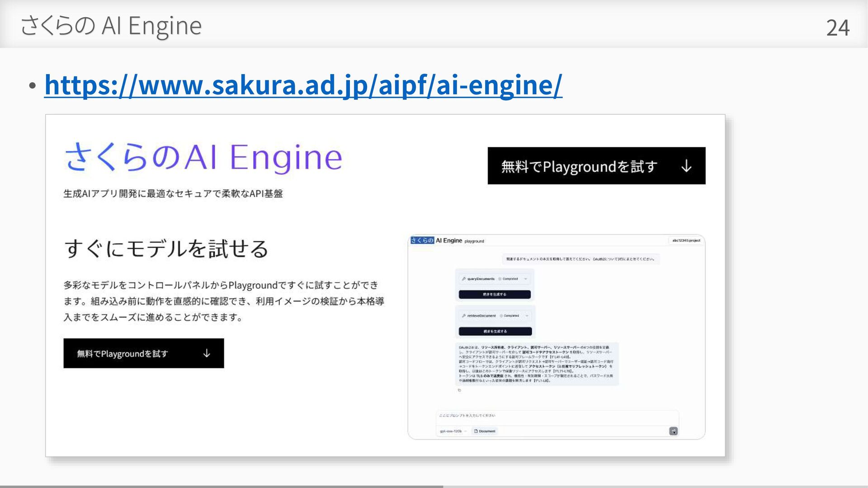This screenshot has width=868, height=488.
Task: Click the wrench icon next to retrieveDocument
Action: tap(463, 316)
